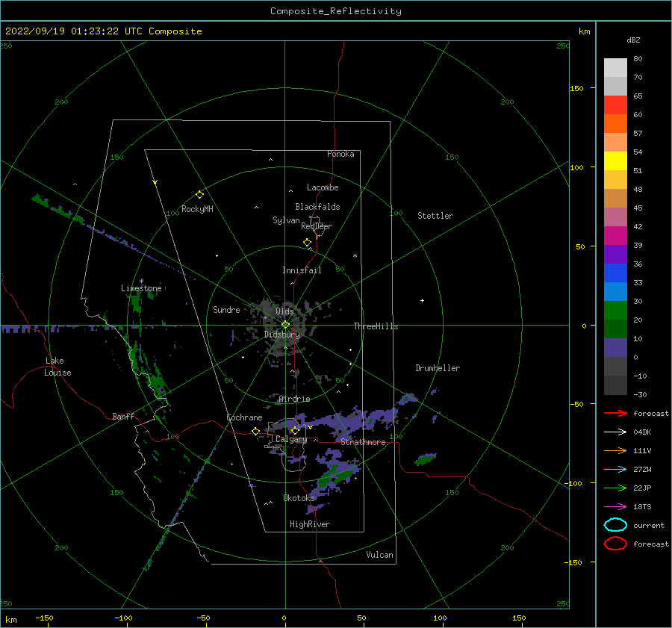Click the green echo blob east of Strathmore
This screenshot has height=628, width=672.
(426, 459)
